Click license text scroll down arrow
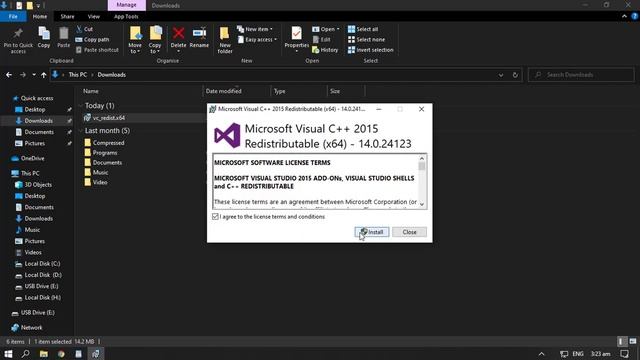Viewport: 640px width, 360px height. tap(422, 204)
